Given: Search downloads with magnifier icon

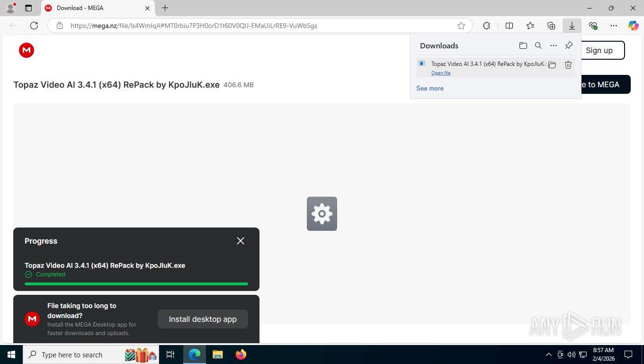Looking at the screenshot, I should [538, 45].
